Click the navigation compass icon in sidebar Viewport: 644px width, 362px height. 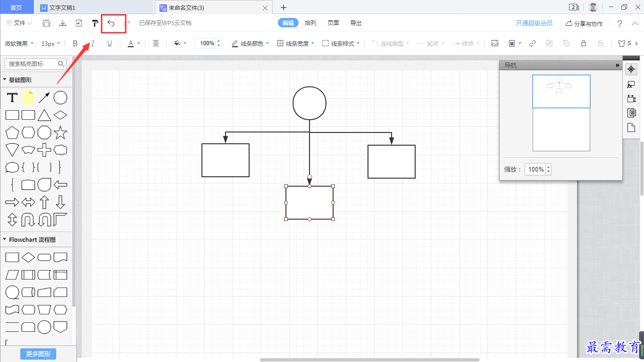[631, 69]
